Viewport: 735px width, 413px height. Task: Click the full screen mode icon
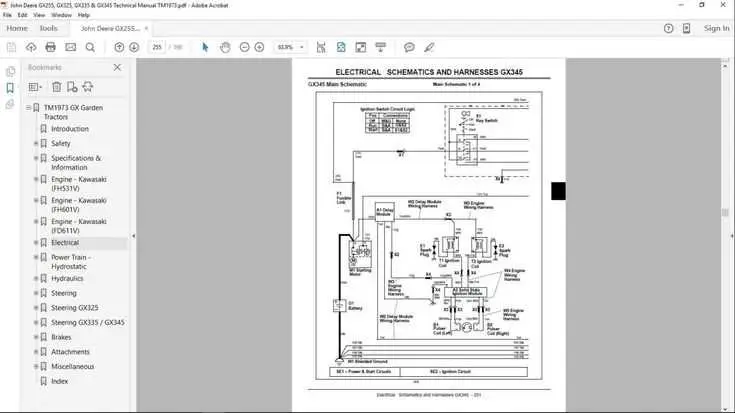point(360,47)
